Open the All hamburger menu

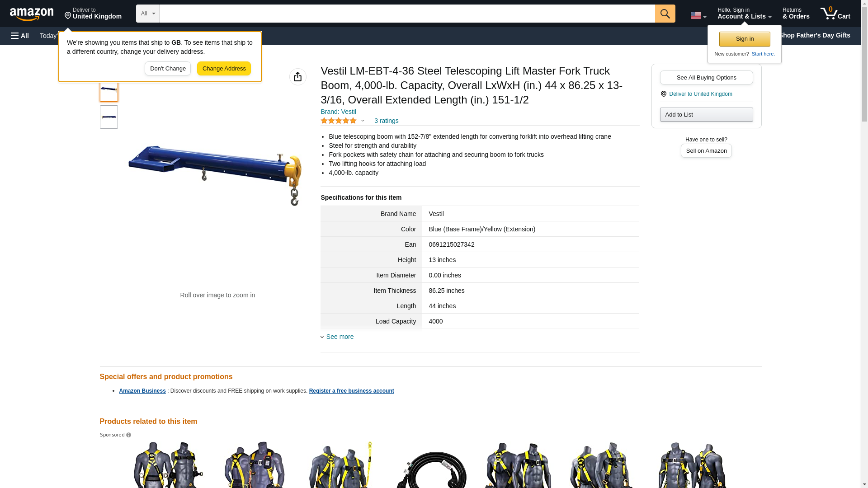(x=20, y=36)
